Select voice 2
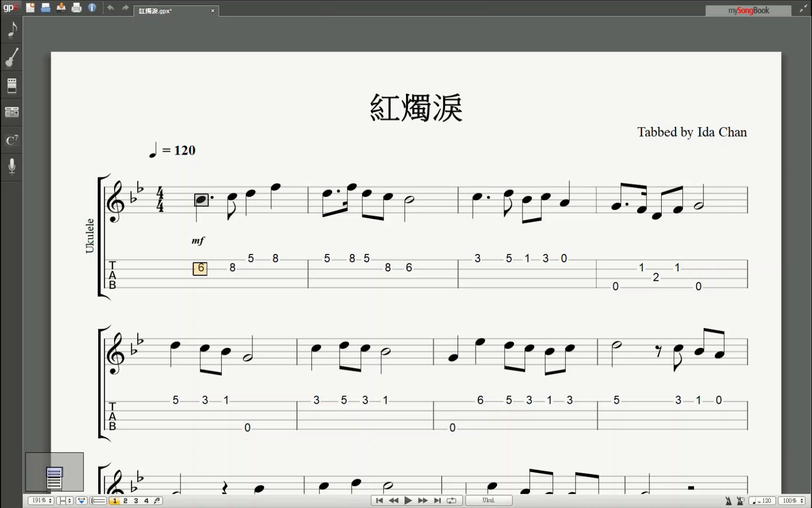The width and height of the screenshot is (812, 508). pos(125,501)
